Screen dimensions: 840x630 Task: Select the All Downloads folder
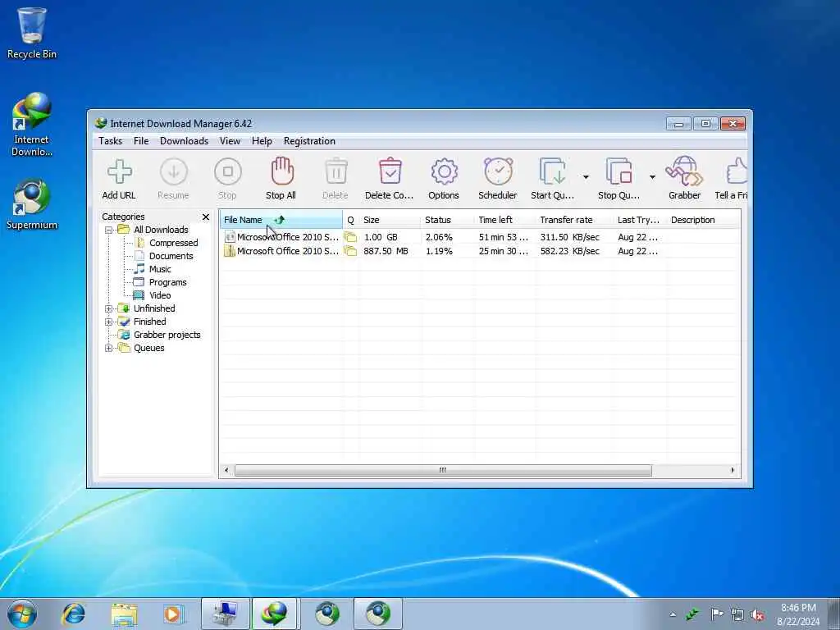click(161, 230)
